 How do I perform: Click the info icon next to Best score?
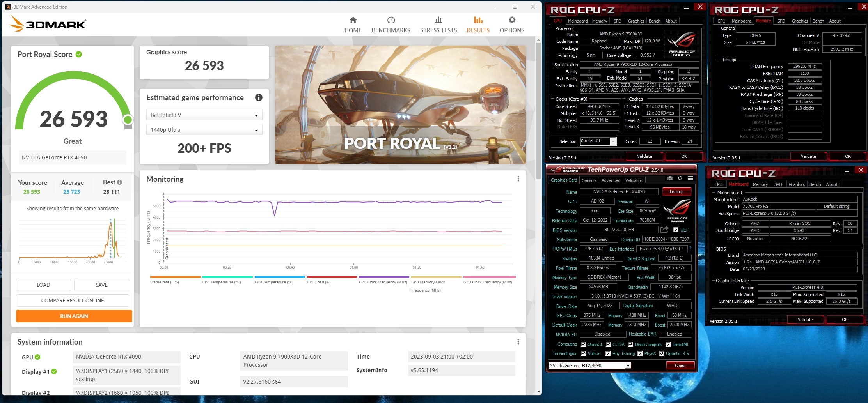click(119, 182)
